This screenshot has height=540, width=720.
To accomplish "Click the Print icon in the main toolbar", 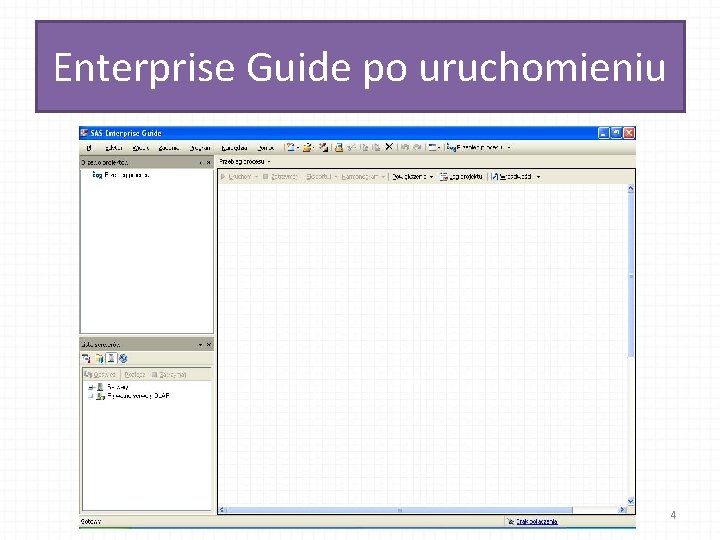I will click(x=339, y=147).
